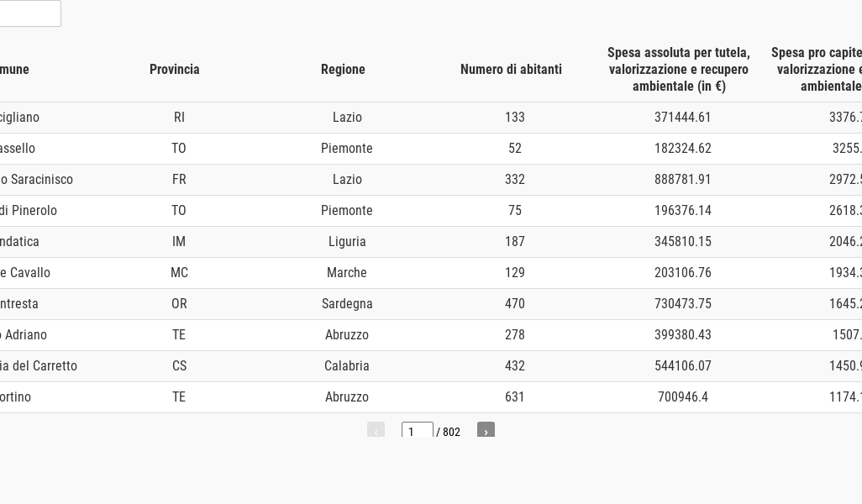Click the Saracinisco comune cell
The width and height of the screenshot is (862, 504).
[37, 180]
